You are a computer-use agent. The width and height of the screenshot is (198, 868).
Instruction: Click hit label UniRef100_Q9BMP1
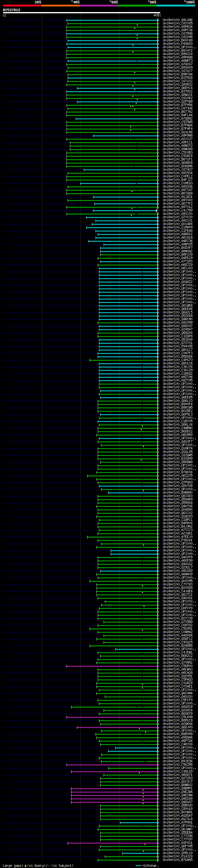tap(178, 788)
